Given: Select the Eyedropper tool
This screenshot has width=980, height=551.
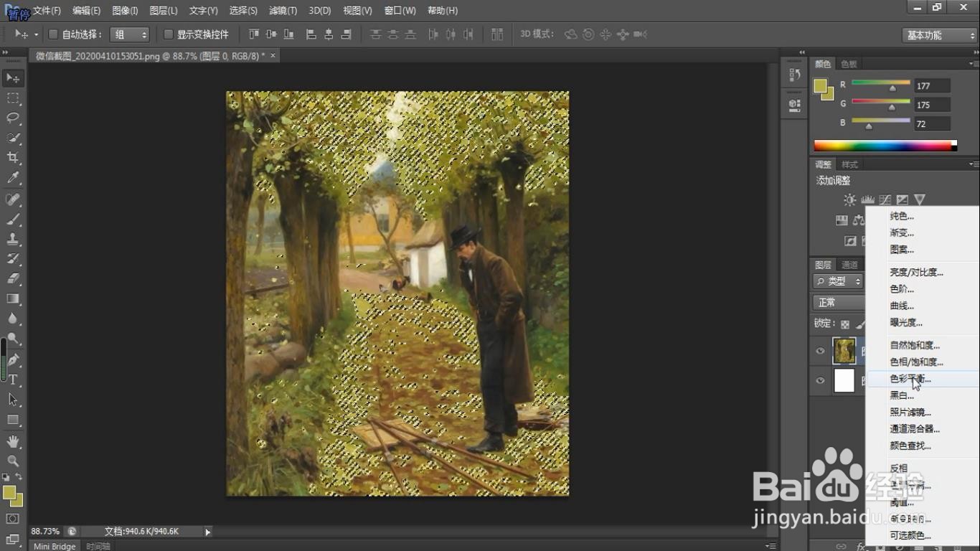Looking at the screenshot, I should point(13,178).
